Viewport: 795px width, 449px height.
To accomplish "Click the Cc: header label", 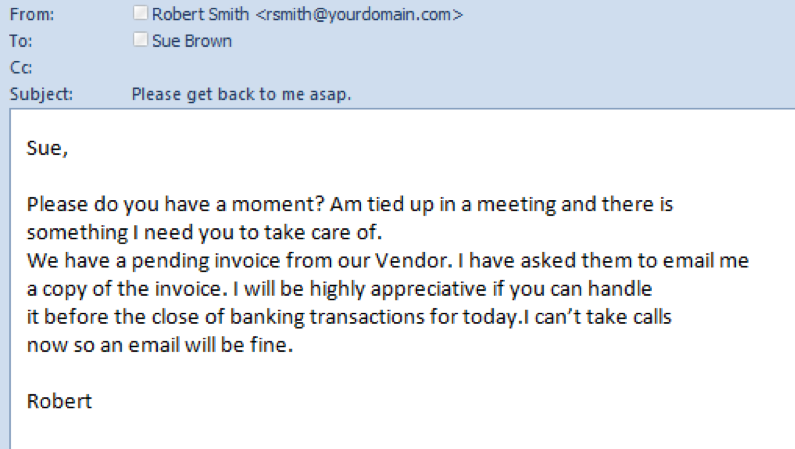I will tap(21, 67).
